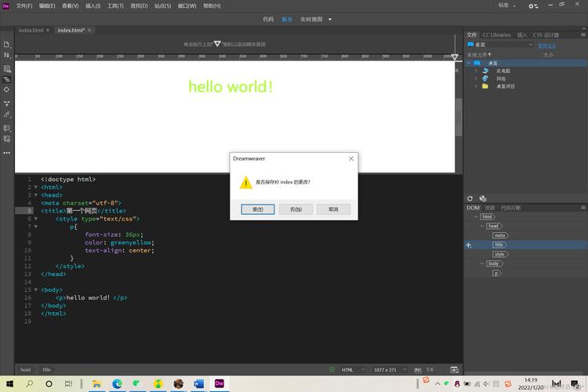Click the Dreamweaver icon in Windows taskbar

pyautogui.click(x=220, y=383)
